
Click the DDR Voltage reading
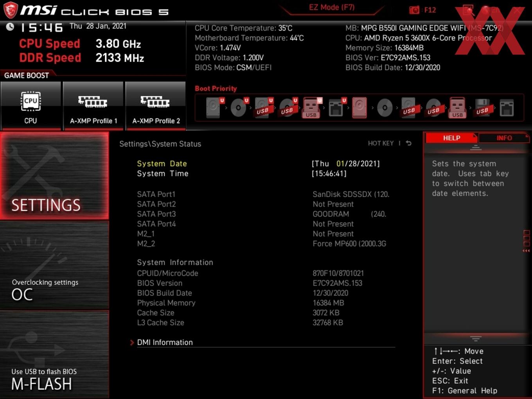pos(229,58)
